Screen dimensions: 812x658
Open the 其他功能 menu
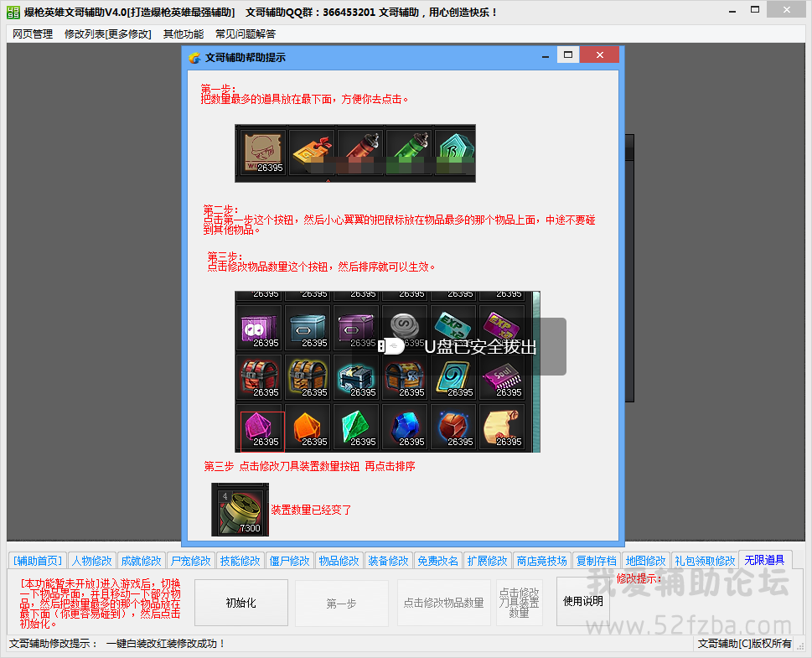coord(184,34)
